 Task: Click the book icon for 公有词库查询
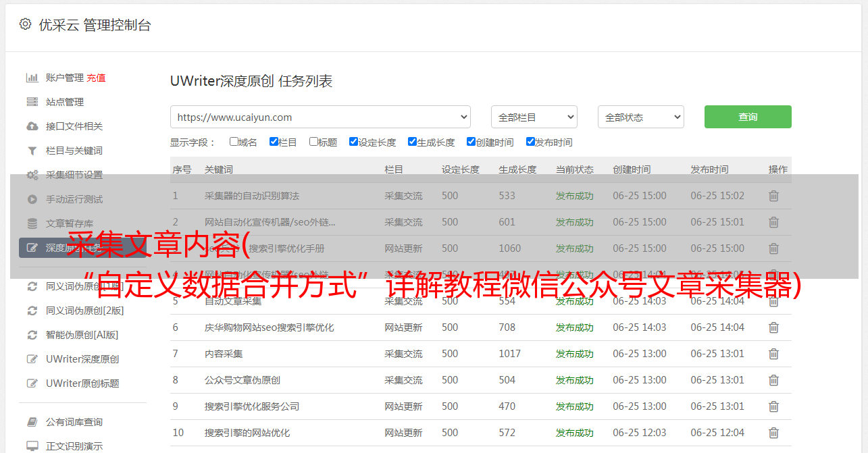pos(32,422)
